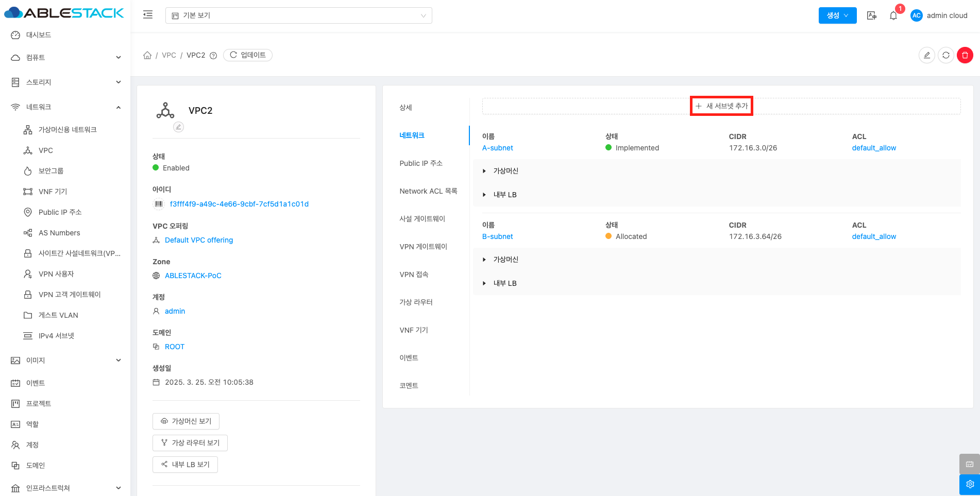This screenshot has height=496, width=980.
Task: Click the small edit icon under VPC2 logo
Action: tap(178, 127)
